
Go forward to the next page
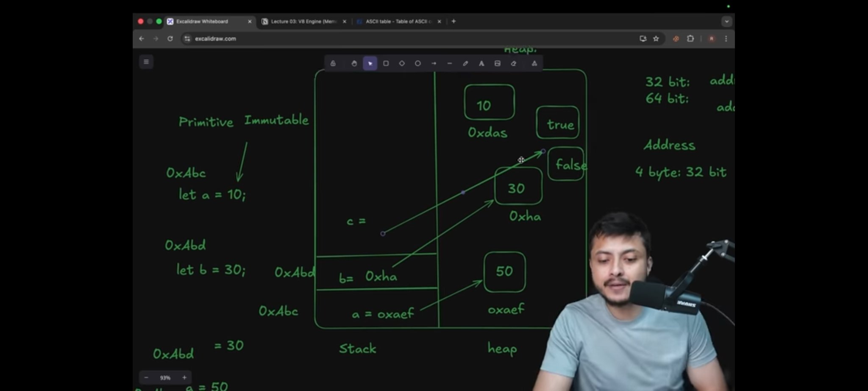156,39
